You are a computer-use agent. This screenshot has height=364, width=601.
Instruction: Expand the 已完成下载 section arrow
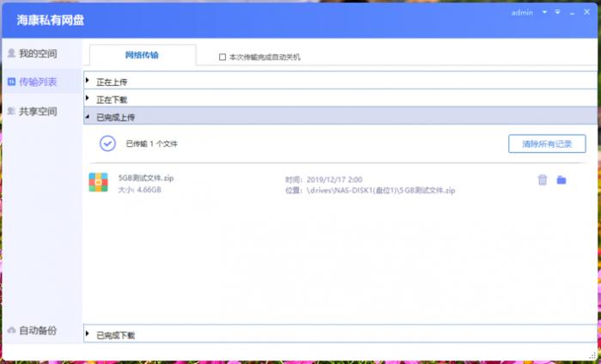[88, 334]
